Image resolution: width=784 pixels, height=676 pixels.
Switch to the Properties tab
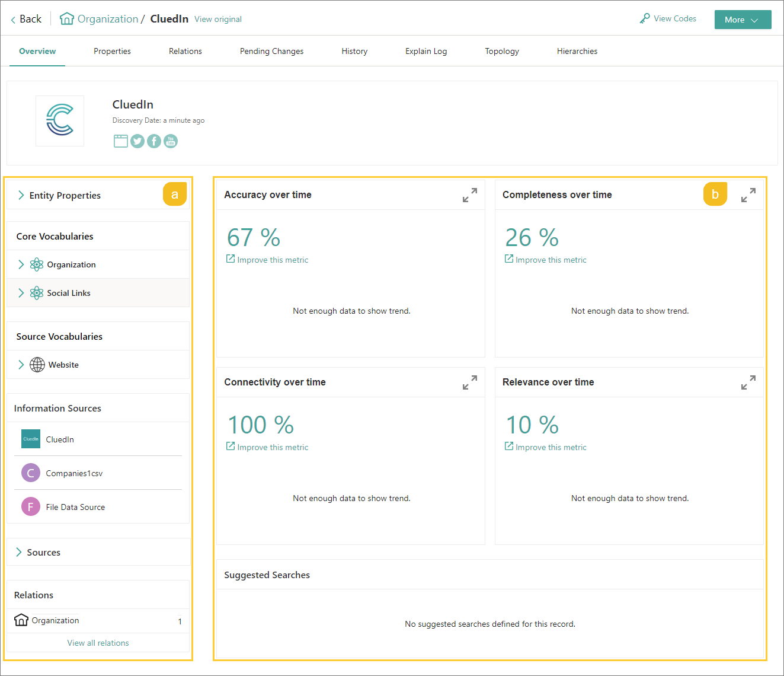(x=112, y=51)
